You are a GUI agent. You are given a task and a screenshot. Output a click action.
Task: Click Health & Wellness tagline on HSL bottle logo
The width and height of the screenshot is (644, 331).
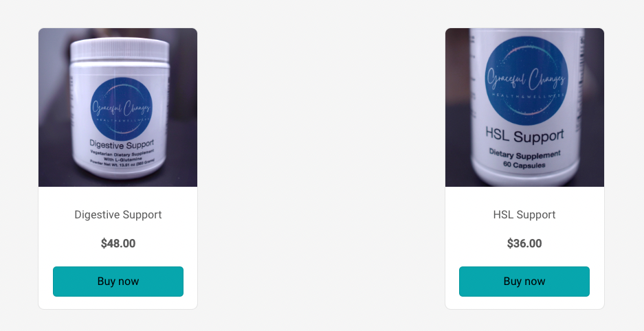[x=526, y=95]
